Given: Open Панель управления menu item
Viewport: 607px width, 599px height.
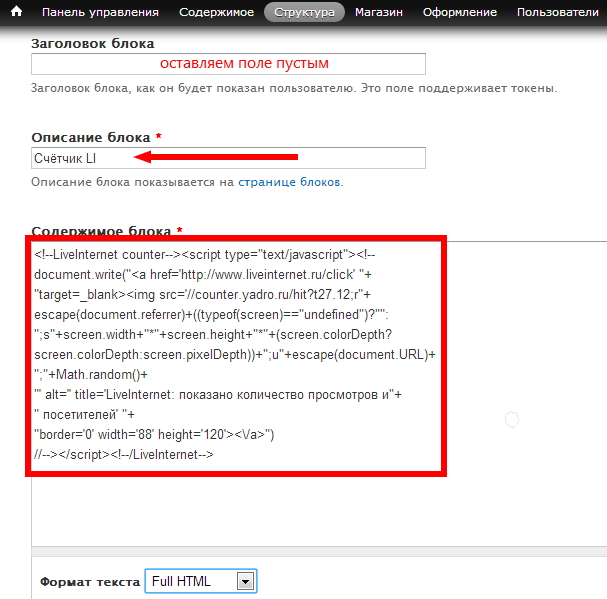Looking at the screenshot, I should tap(100, 12).
